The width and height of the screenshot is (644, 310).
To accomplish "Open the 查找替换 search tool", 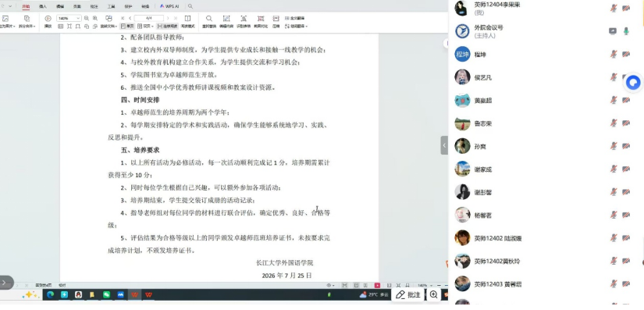I will (x=209, y=21).
